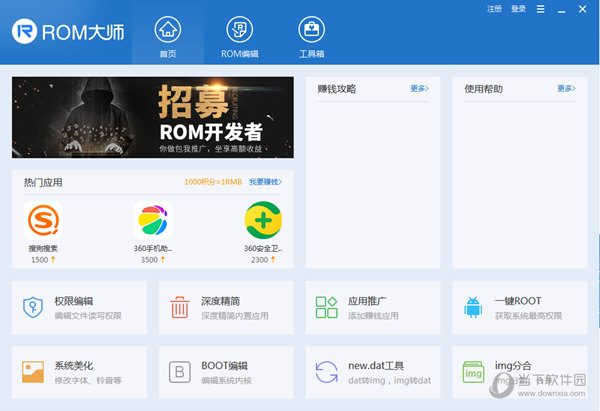Click 更多 link in 使用帮助 panel

click(x=566, y=89)
